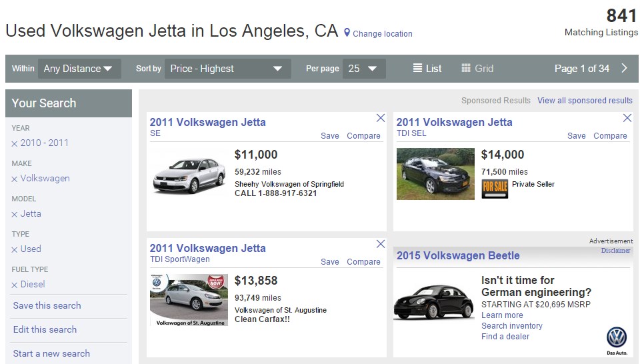Compare the Jetta SE listing
640x364 pixels.
tap(364, 136)
